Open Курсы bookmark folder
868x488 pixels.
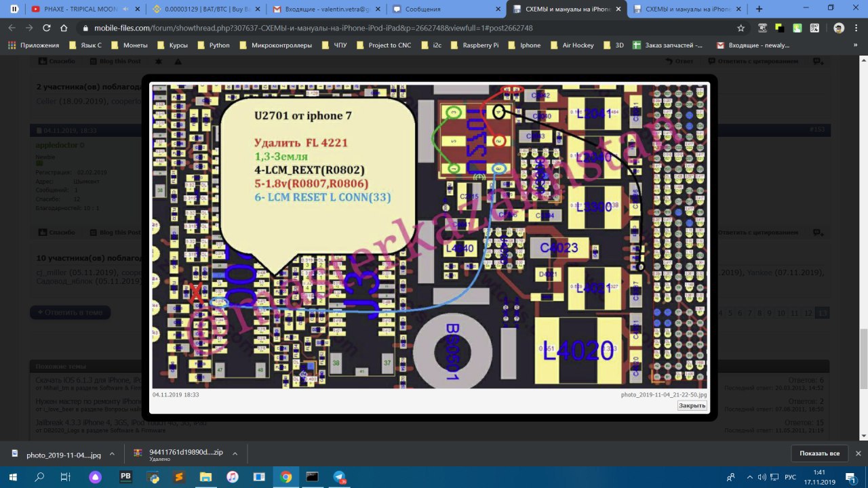172,45
